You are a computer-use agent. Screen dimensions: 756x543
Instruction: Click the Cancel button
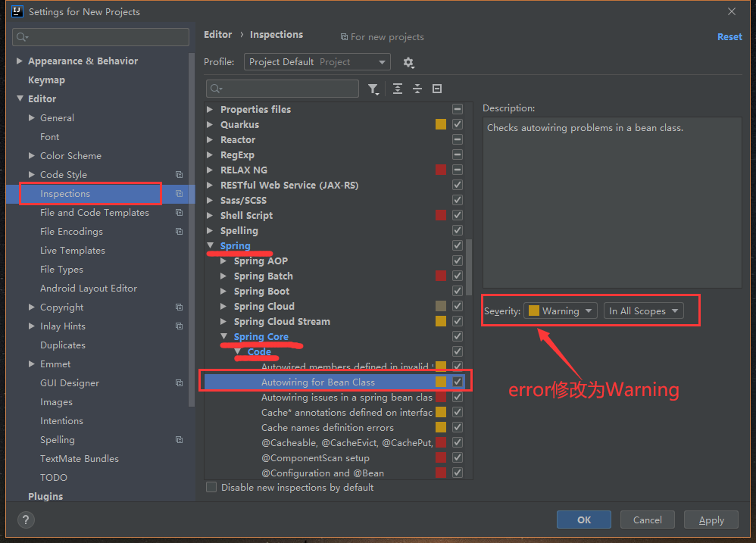tap(647, 520)
